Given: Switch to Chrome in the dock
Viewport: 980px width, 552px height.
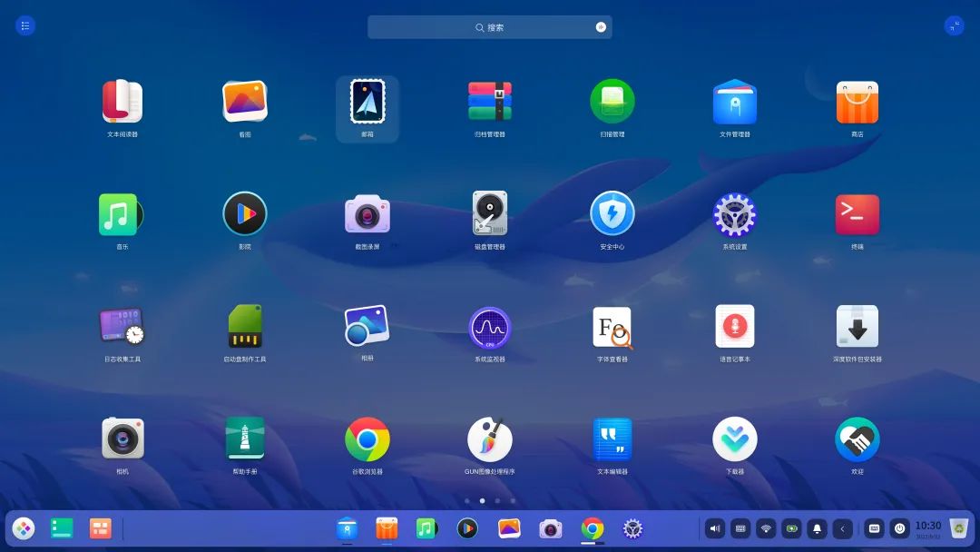Looking at the screenshot, I should pos(592,529).
